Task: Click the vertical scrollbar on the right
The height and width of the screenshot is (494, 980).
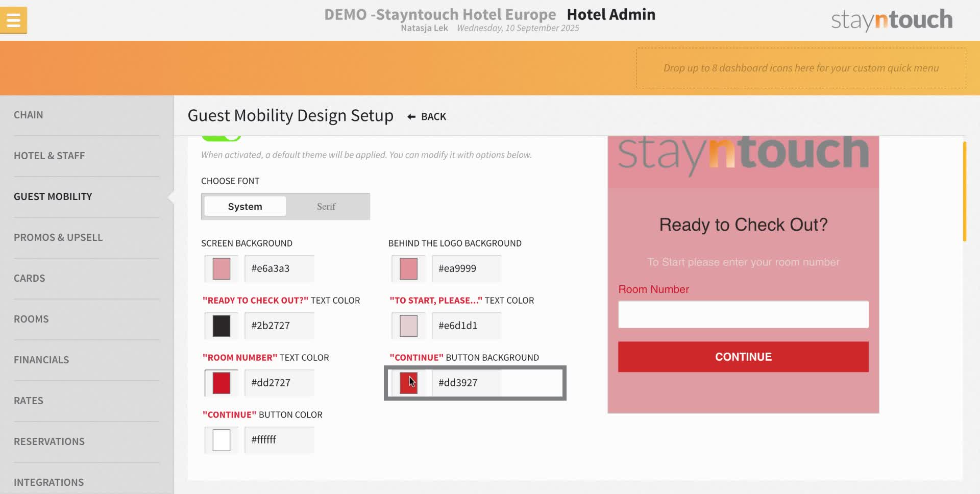Action: [x=965, y=191]
